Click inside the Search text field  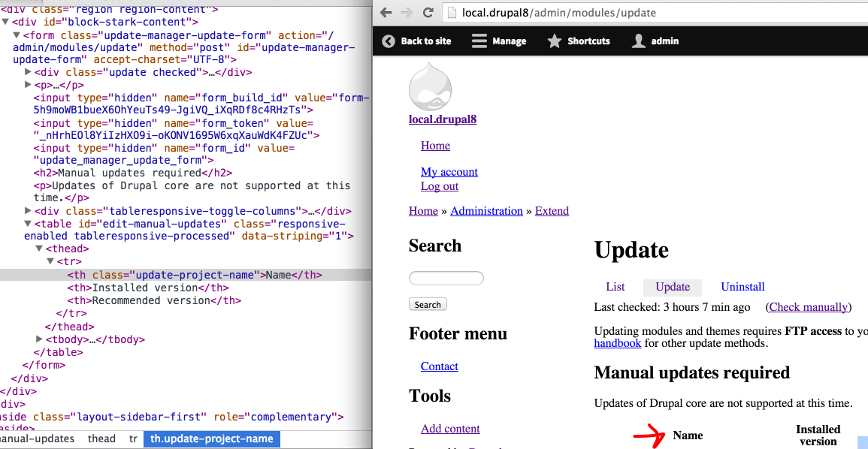tap(446, 278)
